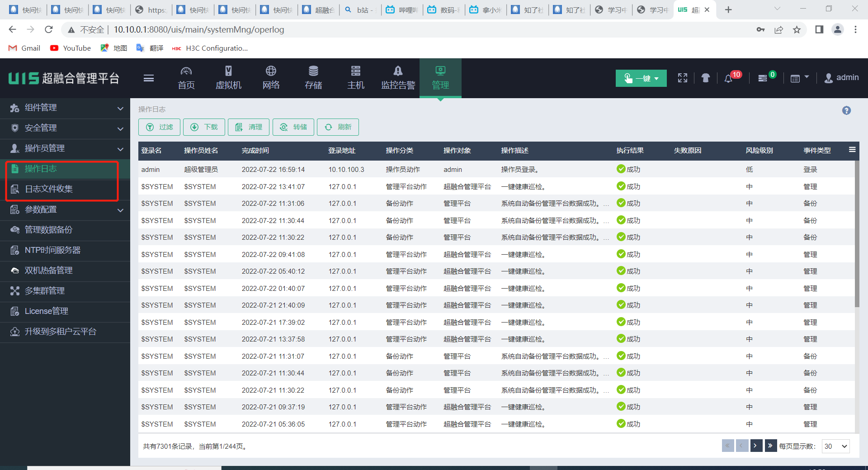868x470 pixels.
Task: Click the 过滤 filter button
Action: coord(159,127)
